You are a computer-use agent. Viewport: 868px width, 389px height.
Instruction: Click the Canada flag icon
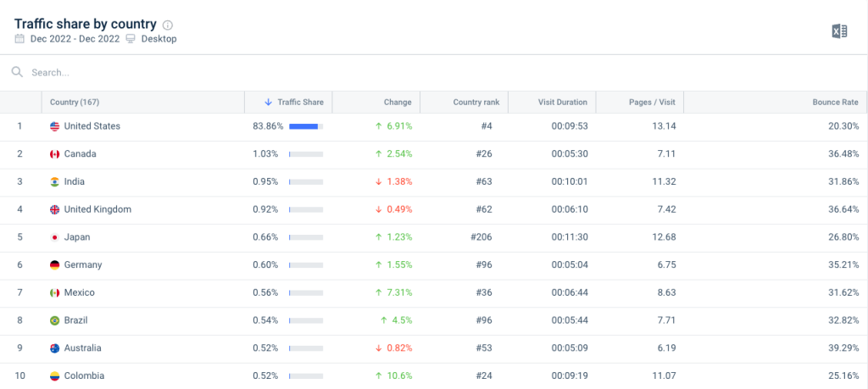coord(55,154)
